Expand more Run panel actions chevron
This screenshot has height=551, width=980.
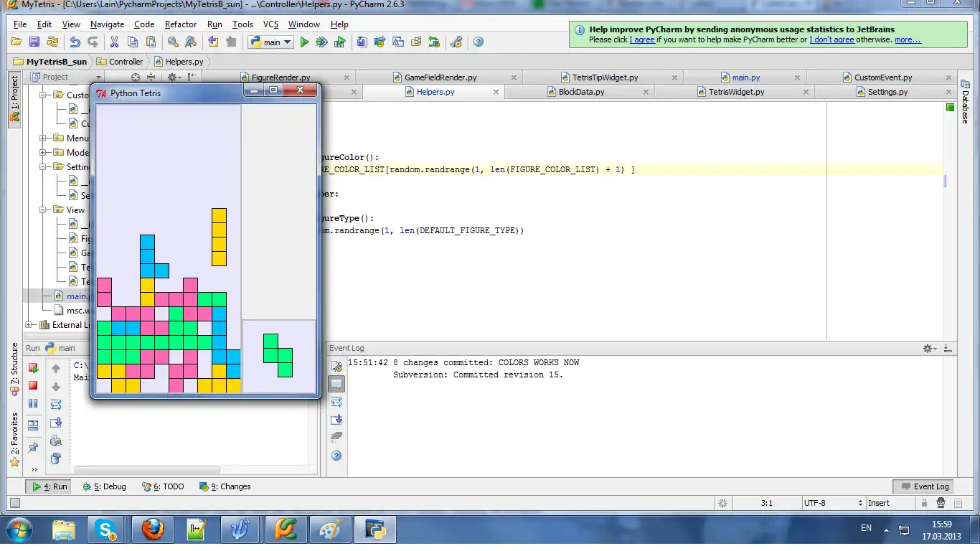[x=33, y=469]
